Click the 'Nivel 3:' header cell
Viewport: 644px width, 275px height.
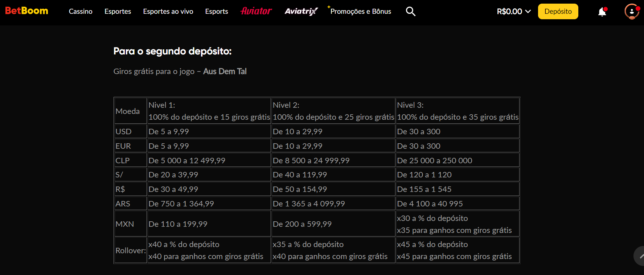(458, 111)
